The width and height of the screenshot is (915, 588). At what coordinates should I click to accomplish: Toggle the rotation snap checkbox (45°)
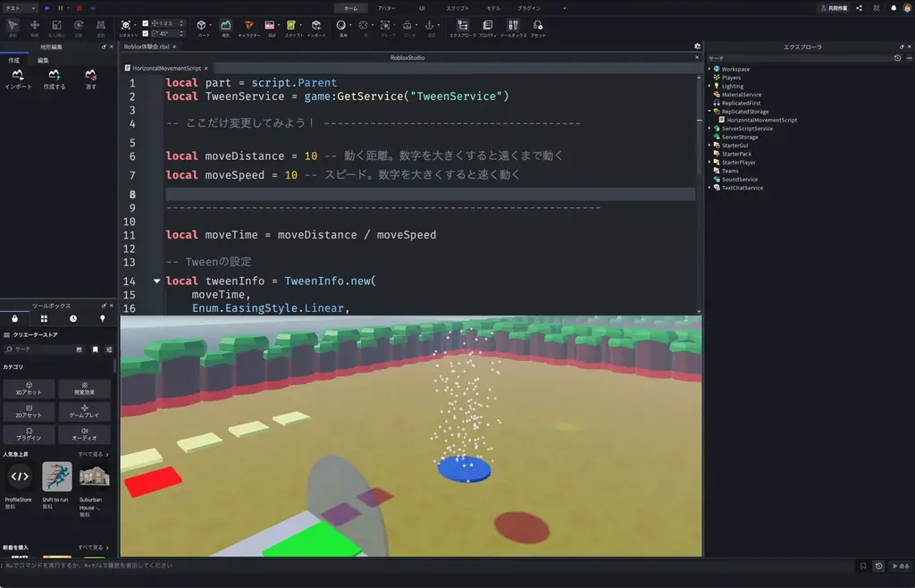[x=146, y=33]
